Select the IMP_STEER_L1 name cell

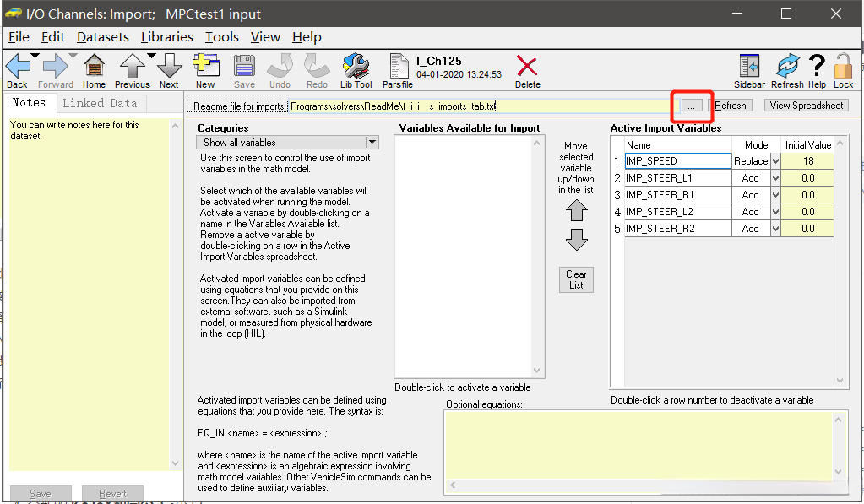click(x=677, y=178)
